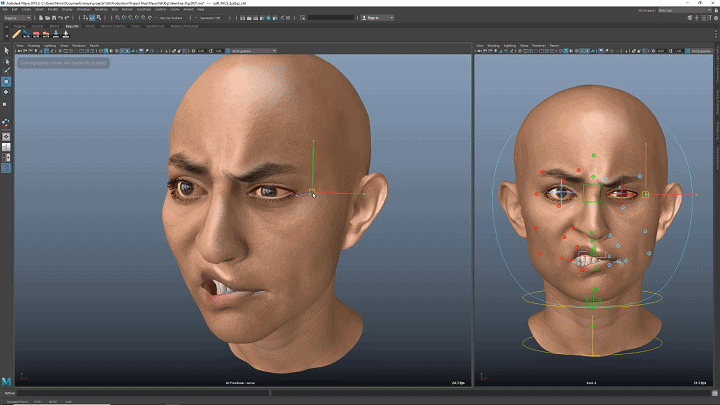The image size is (720, 405).
Task: Choose the Paint Selection tool
Action: (6, 71)
